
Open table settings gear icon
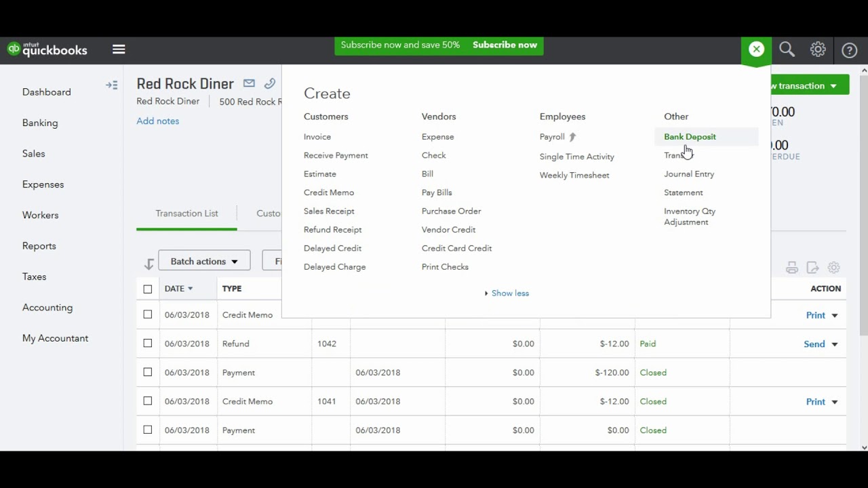(834, 268)
